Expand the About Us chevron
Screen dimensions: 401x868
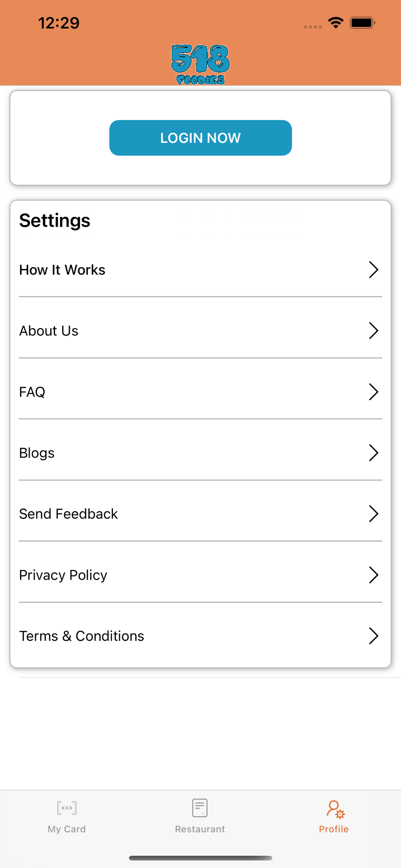click(374, 331)
